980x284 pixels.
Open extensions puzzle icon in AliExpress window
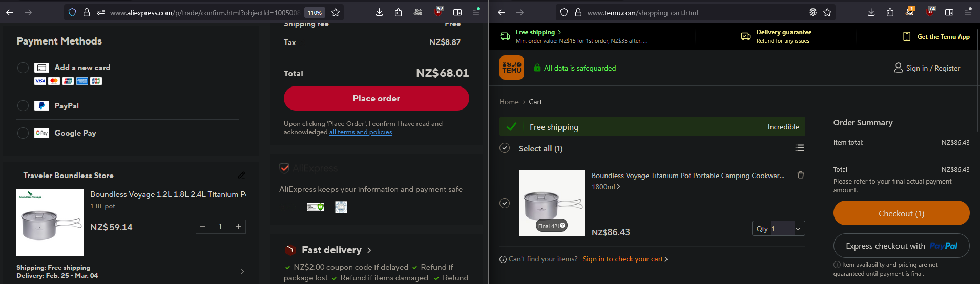[x=398, y=12]
